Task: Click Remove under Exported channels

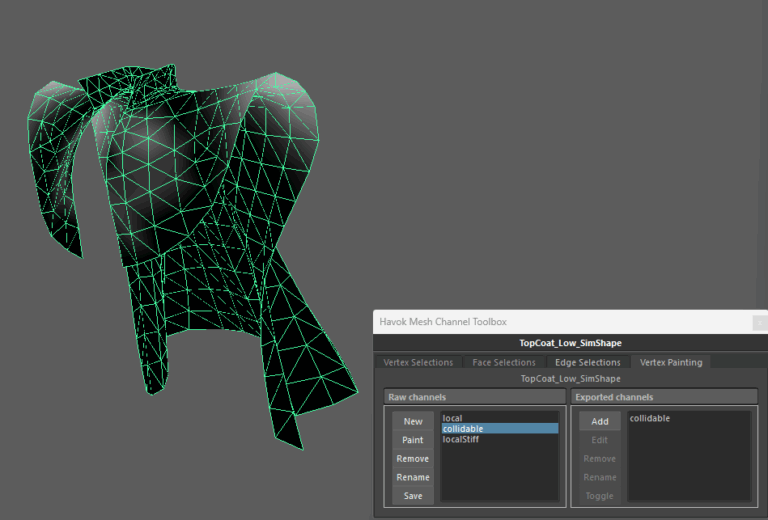Action: pyautogui.click(x=600, y=459)
